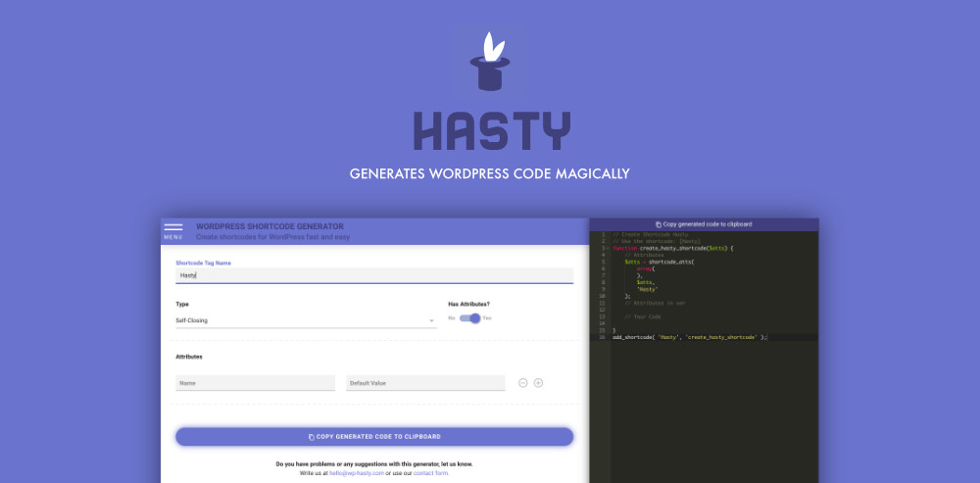The height and width of the screenshot is (483, 980).
Task: Click the attribute Name input field
Action: coord(255,383)
